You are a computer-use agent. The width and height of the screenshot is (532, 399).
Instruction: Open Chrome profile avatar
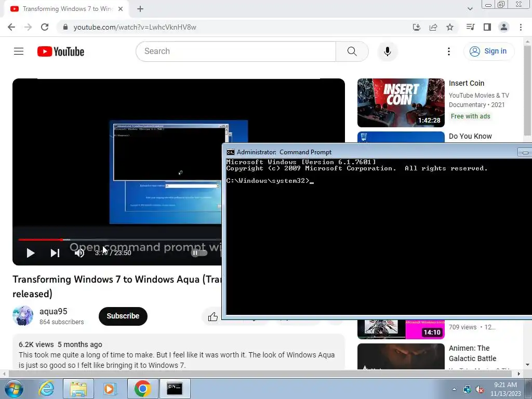coord(504,27)
